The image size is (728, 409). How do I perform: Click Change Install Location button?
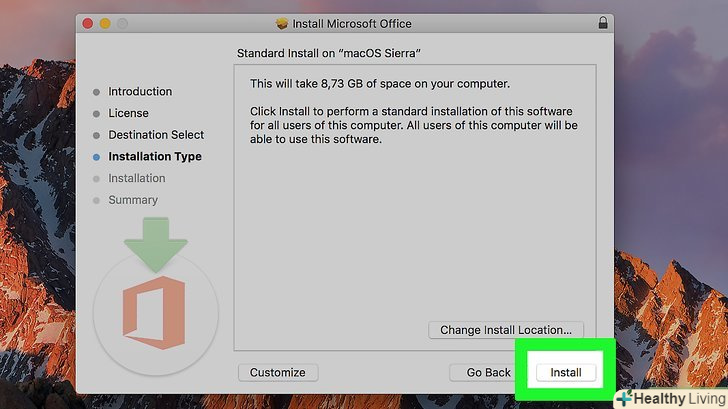(x=506, y=329)
